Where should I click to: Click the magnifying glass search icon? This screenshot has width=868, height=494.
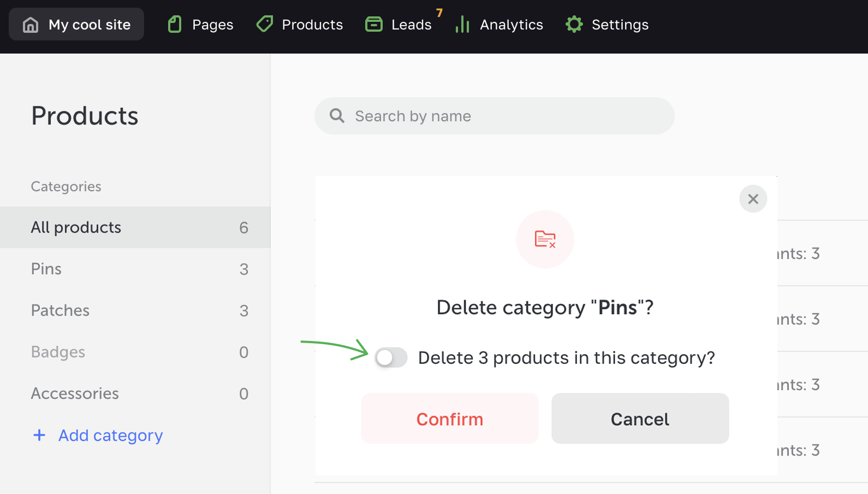(337, 116)
